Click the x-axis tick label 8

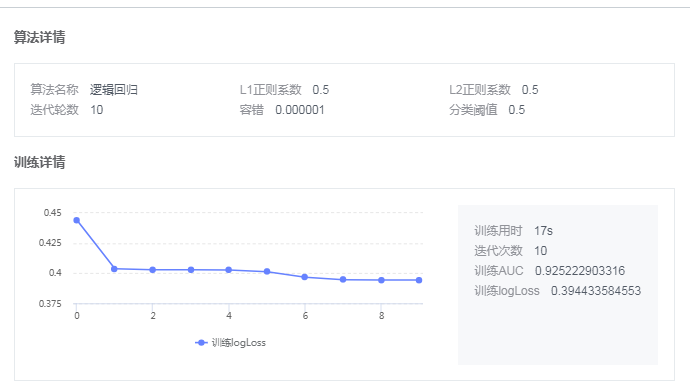(382, 316)
